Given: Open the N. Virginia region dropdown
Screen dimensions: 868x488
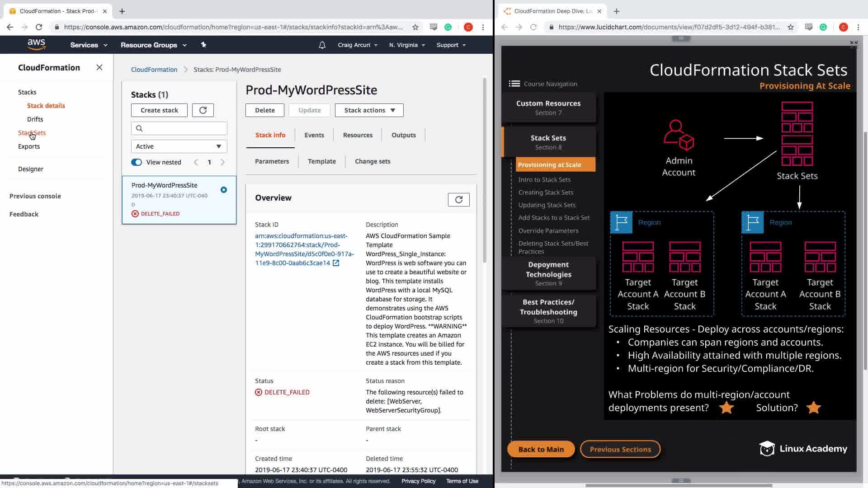Looking at the screenshot, I should tap(407, 45).
